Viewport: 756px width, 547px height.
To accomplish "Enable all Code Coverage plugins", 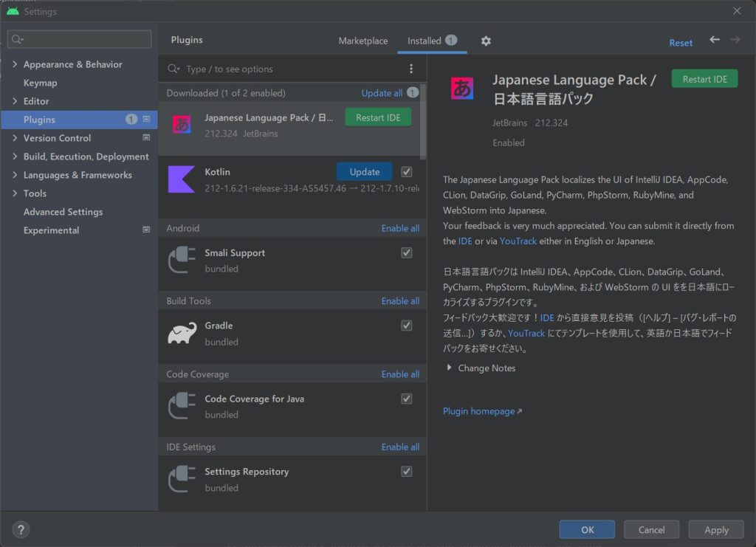I will click(x=400, y=374).
